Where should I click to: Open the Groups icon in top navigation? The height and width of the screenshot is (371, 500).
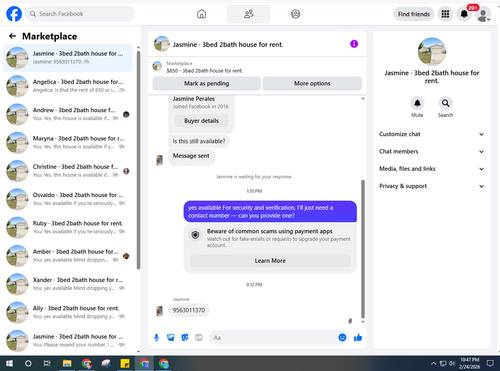point(295,14)
